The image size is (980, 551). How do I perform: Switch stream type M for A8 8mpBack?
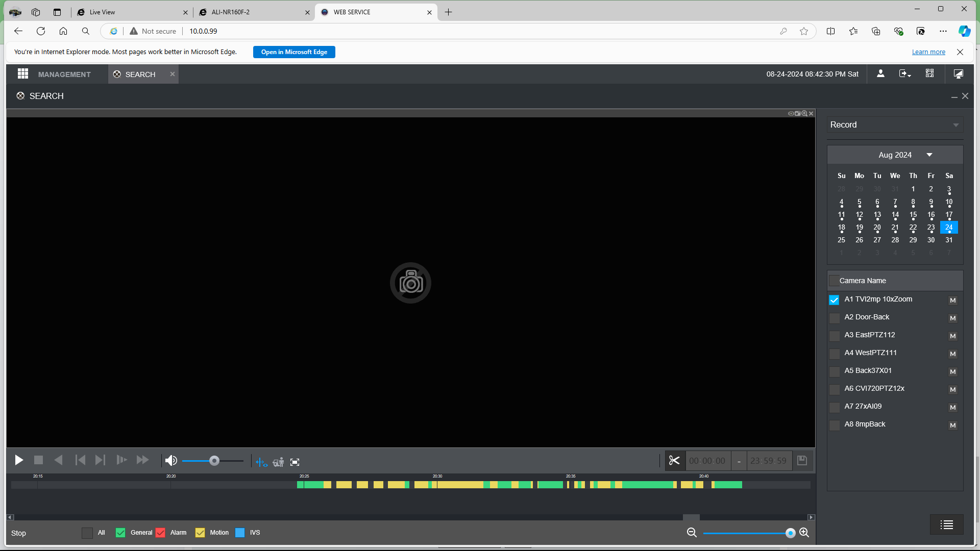pyautogui.click(x=952, y=425)
